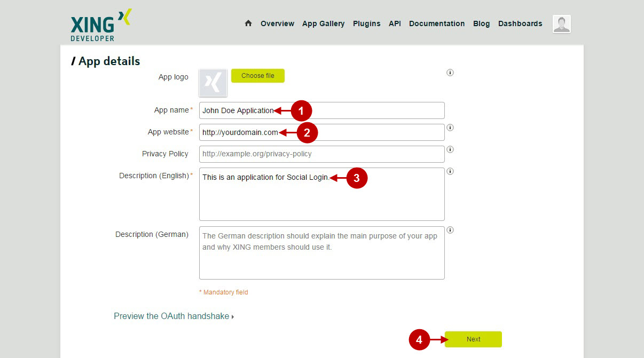Go to the home icon in navigation
The height and width of the screenshot is (358, 644).
click(248, 23)
